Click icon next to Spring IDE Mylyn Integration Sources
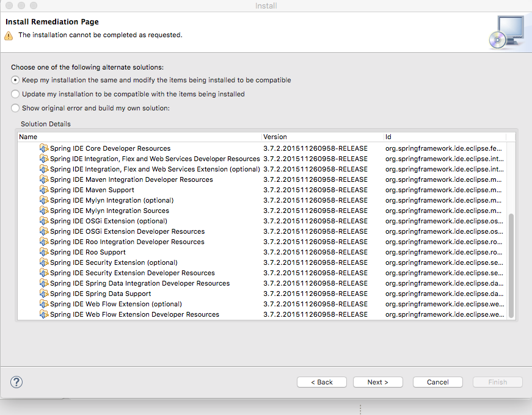Screen dimensions: 532x415 (x=44, y=211)
